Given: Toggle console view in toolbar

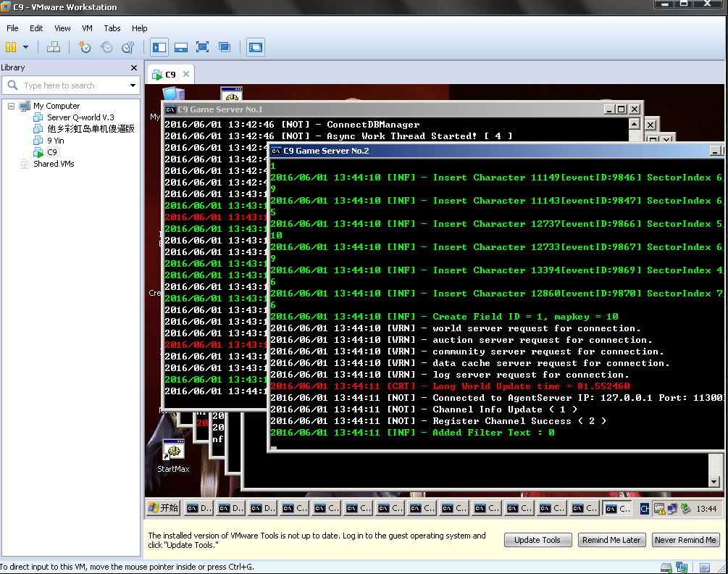Looking at the screenshot, I should [x=256, y=47].
